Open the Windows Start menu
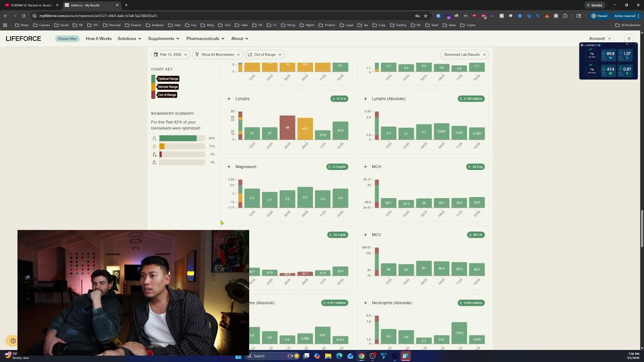The height and width of the screenshot is (362, 644). point(238,356)
